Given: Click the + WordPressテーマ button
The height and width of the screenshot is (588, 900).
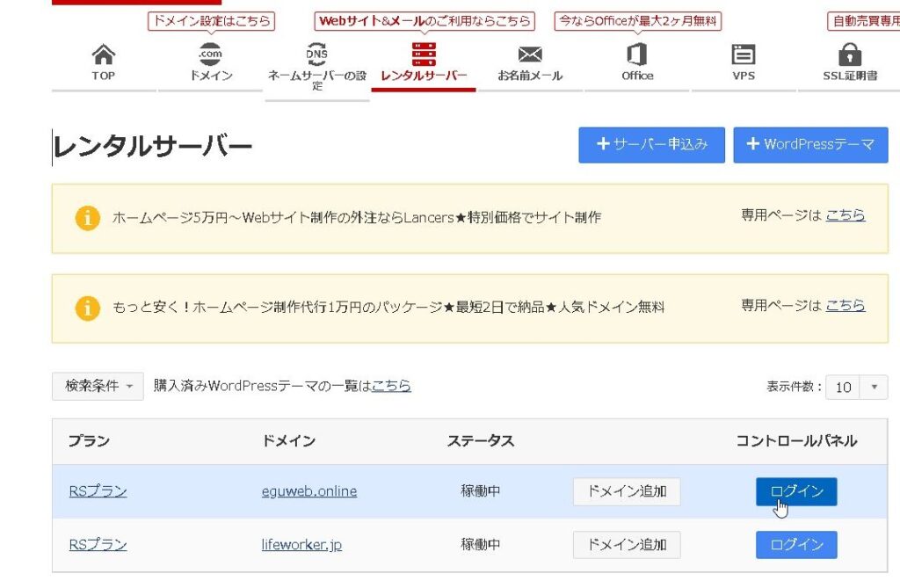Looking at the screenshot, I should 810,145.
